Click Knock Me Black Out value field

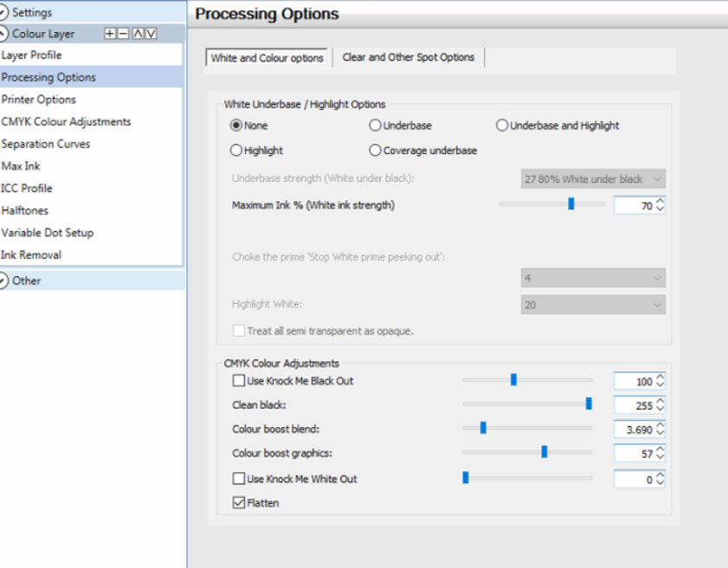[635, 381]
